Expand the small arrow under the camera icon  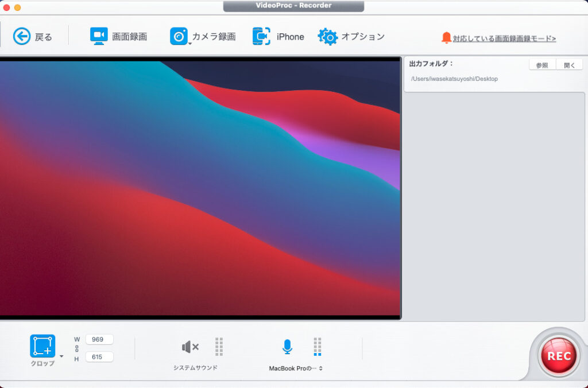[x=189, y=44]
